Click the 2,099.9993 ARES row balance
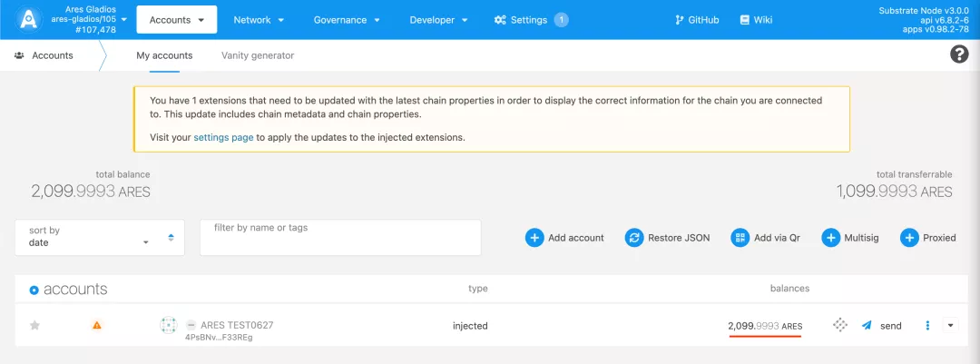The width and height of the screenshot is (980, 364). (x=765, y=326)
